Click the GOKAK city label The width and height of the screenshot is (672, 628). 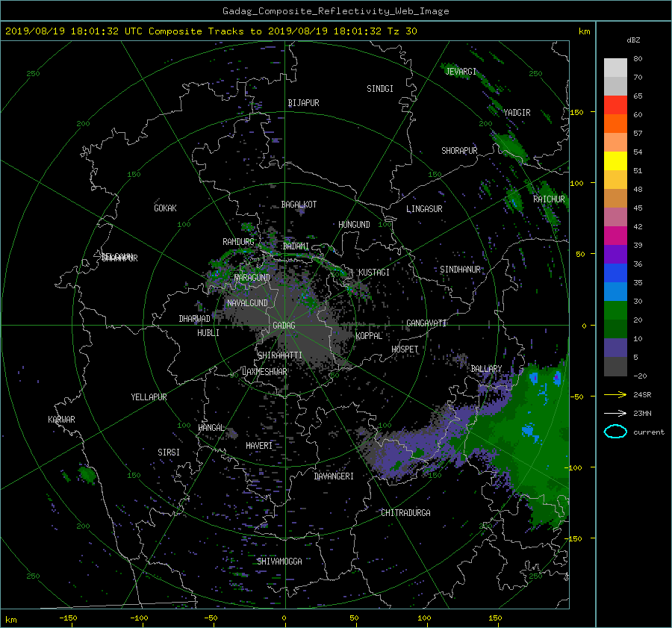pyautogui.click(x=165, y=208)
